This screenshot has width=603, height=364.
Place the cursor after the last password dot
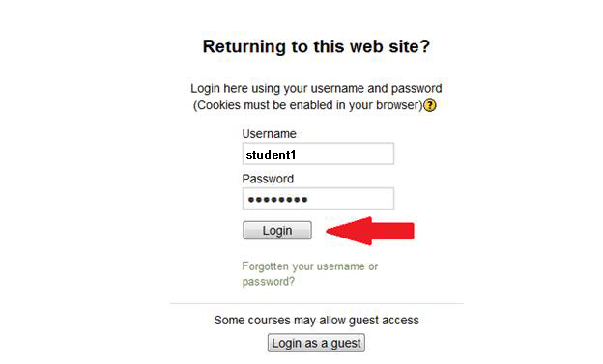coord(309,199)
